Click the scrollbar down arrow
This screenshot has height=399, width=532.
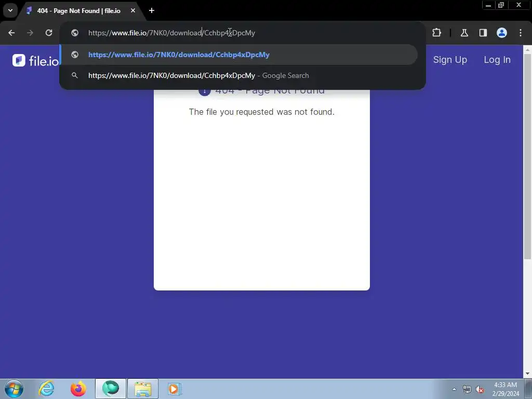click(x=527, y=374)
